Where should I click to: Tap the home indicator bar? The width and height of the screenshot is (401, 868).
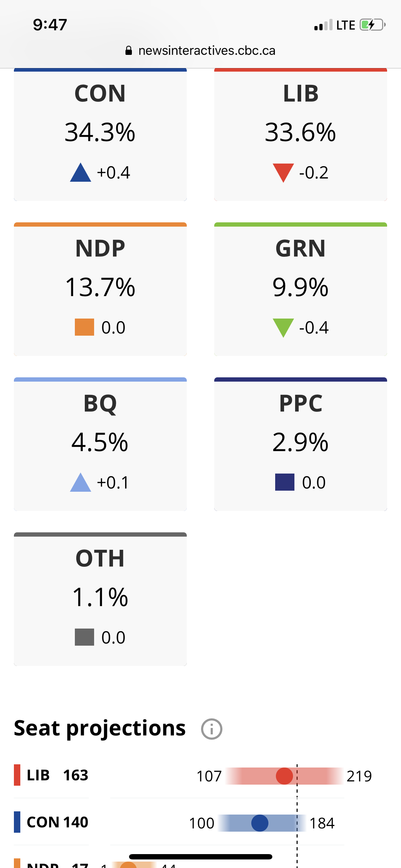coord(200,857)
